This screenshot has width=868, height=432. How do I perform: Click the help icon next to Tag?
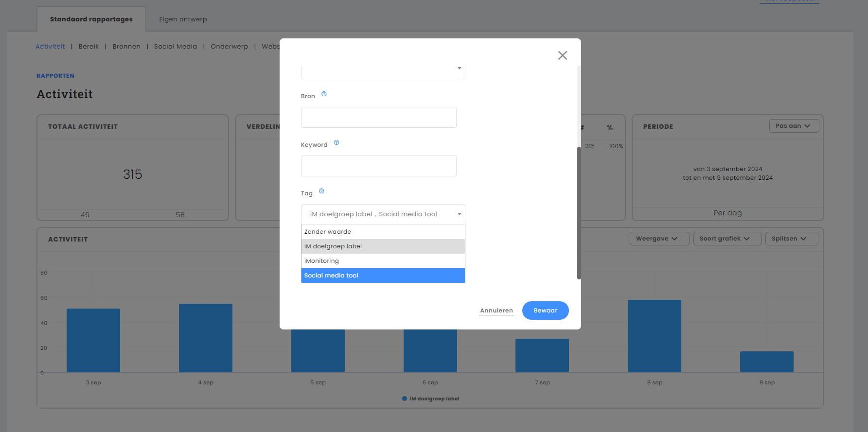point(321,191)
